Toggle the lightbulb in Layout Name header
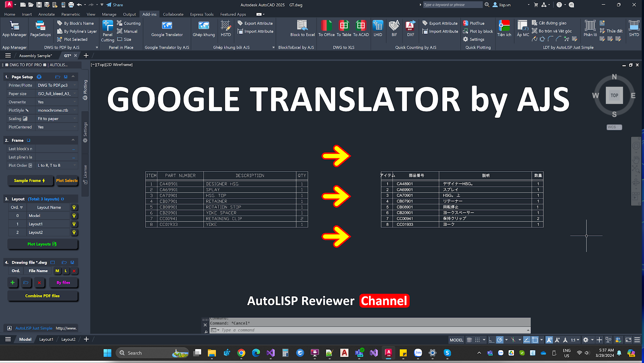This screenshot has height=363, width=644. pos(74,207)
